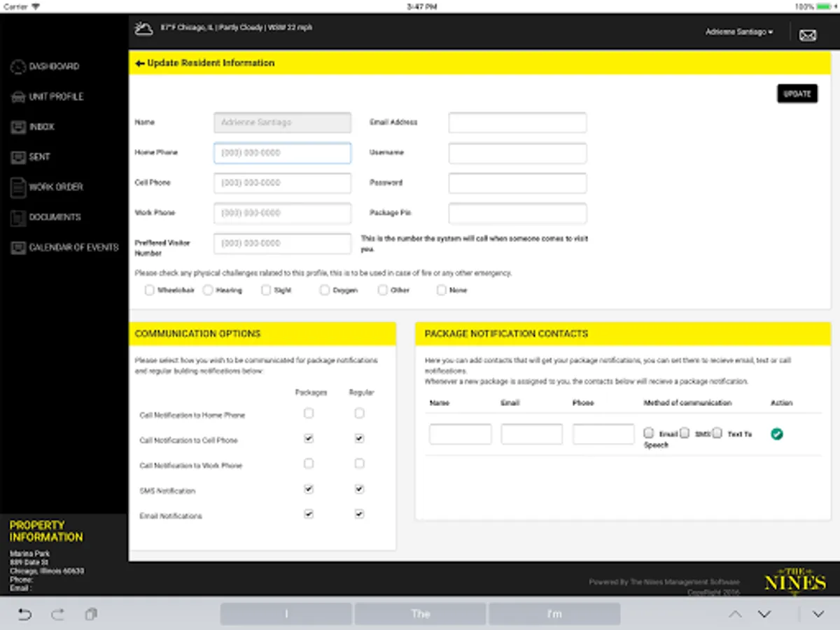Click the weather cloud icon
Image resolution: width=840 pixels, height=630 pixels.
click(144, 29)
